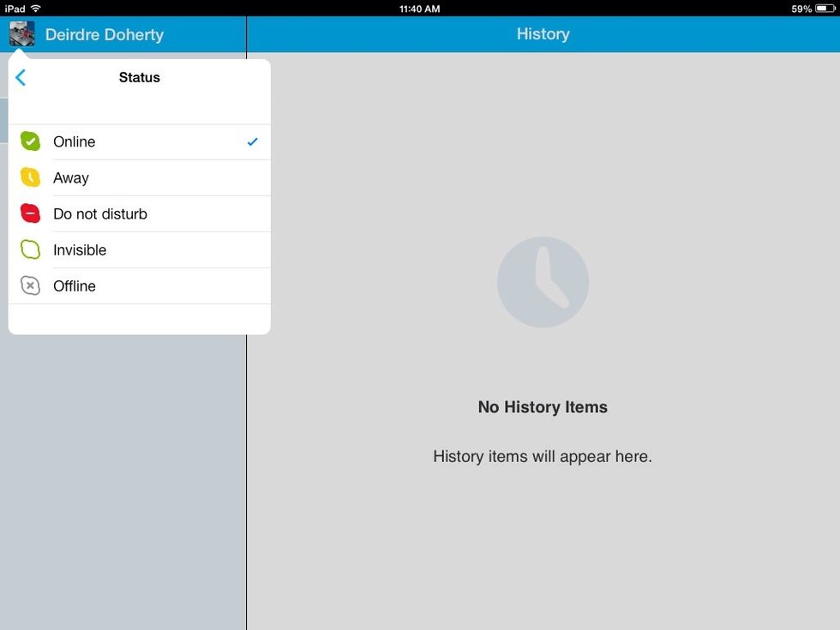Click the grey Offline X icon

pyautogui.click(x=30, y=285)
